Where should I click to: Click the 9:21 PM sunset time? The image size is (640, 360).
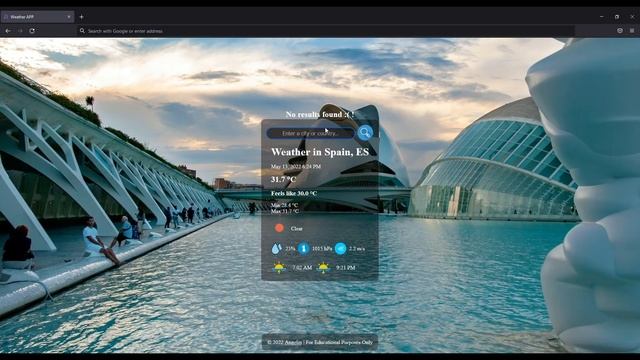(345, 268)
